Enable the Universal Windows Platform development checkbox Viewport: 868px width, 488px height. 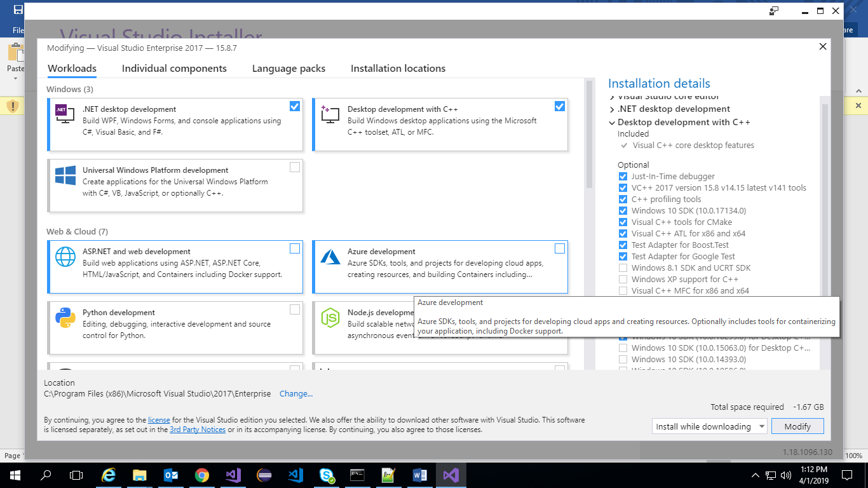coord(295,167)
